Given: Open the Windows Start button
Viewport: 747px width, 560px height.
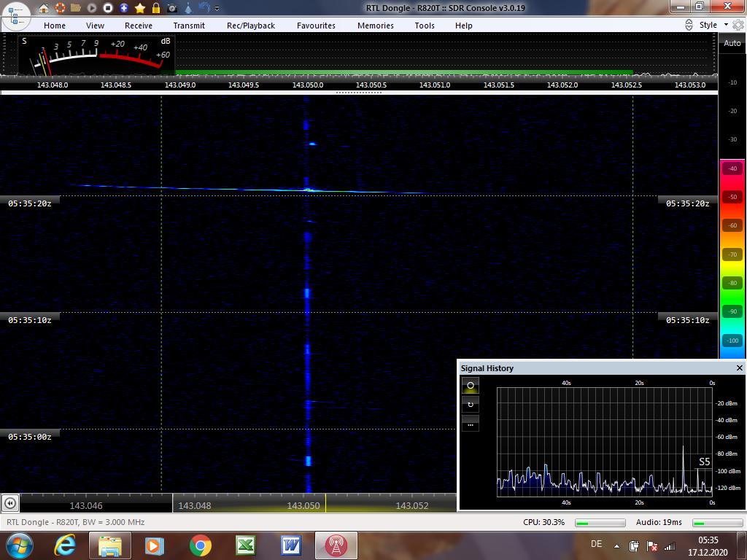Looking at the screenshot, I should point(20,545).
